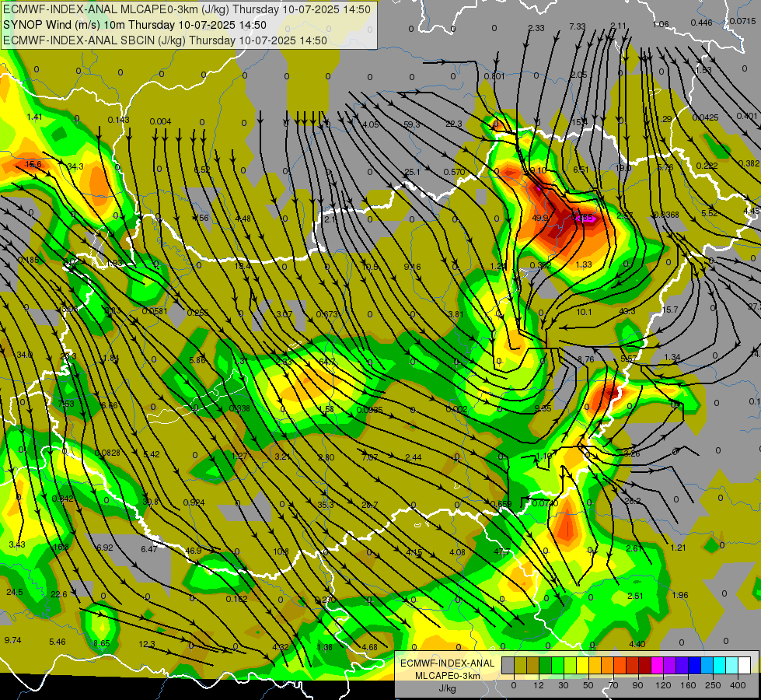Select the map value '0.924'

tap(194, 502)
